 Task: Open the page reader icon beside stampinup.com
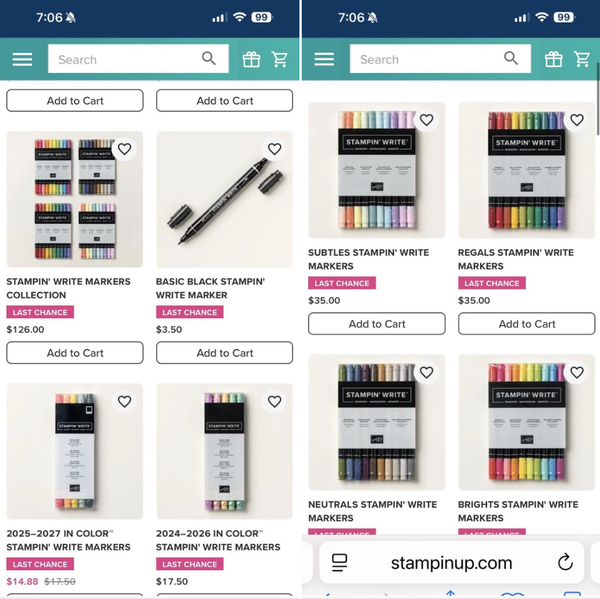(339, 561)
